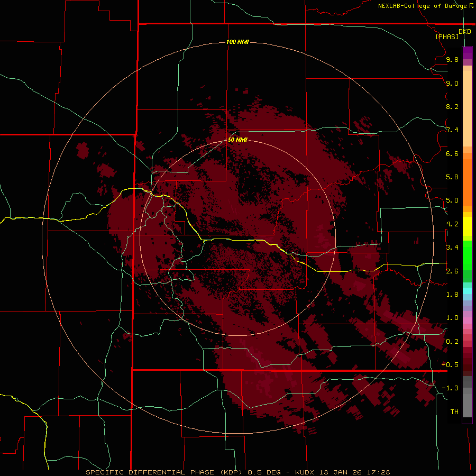
Task: Click the 8.2 value on the scale
Action: pyautogui.click(x=452, y=106)
